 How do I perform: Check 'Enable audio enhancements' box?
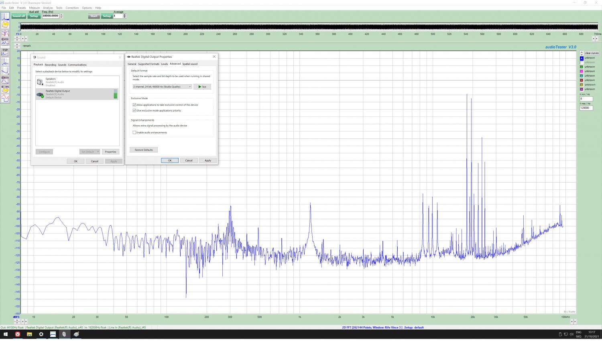click(x=134, y=132)
